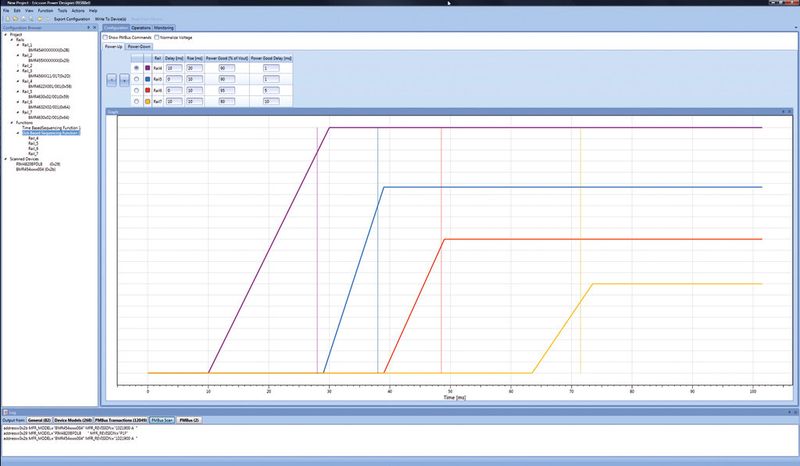The image size is (800, 466).
Task: Click Write To Device(s) button
Action: click(x=111, y=19)
